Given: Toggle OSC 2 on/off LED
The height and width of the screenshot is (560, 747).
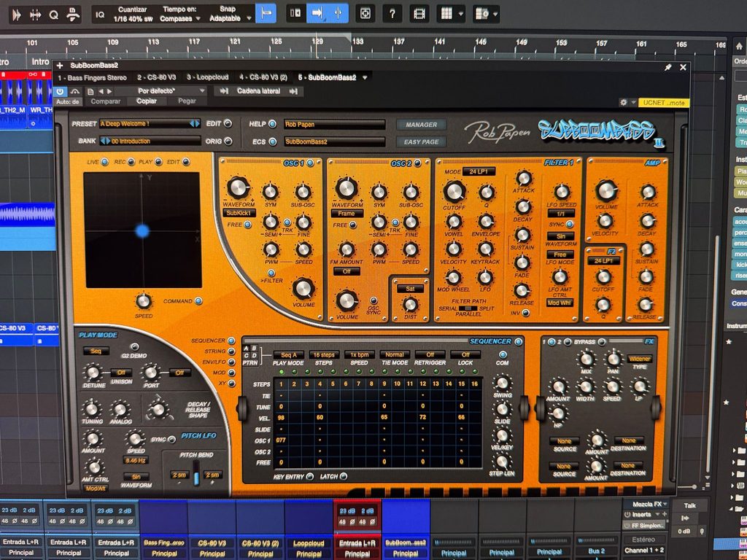Looking at the screenshot, I should 418,163.
